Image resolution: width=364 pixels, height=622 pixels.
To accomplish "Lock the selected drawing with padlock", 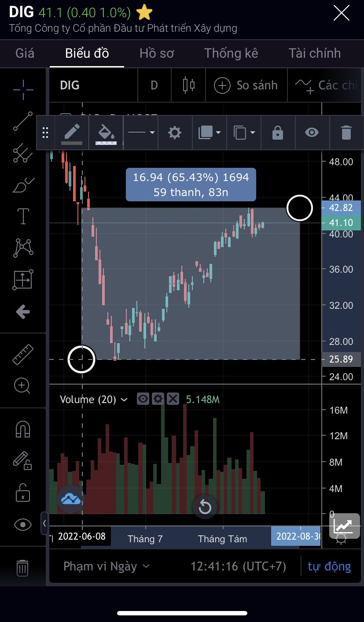I will coord(278,133).
